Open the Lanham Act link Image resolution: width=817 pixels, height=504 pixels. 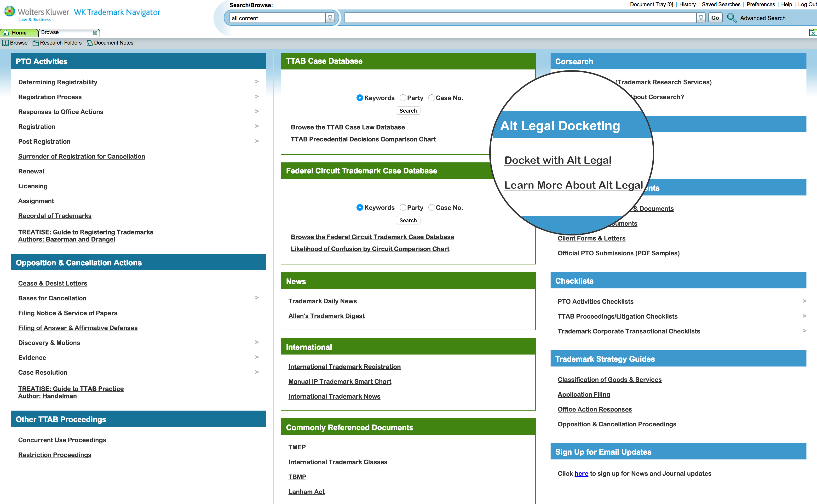pos(306,492)
